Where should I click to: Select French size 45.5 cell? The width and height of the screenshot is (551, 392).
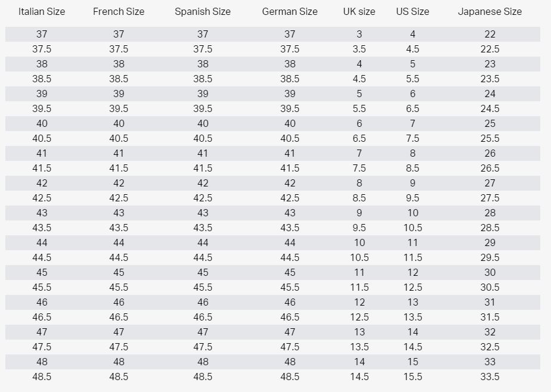click(119, 287)
